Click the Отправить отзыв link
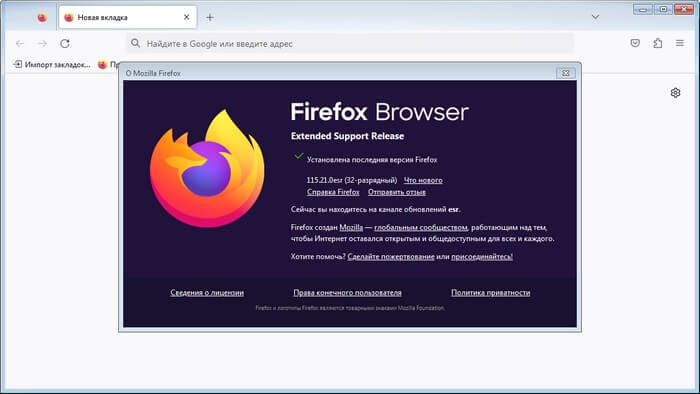The image size is (700, 394). click(397, 192)
